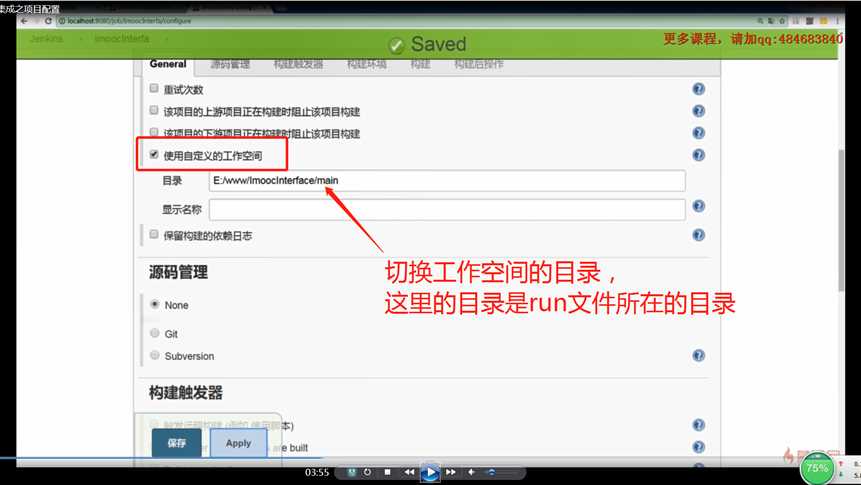Click the 保存 save button

176,443
